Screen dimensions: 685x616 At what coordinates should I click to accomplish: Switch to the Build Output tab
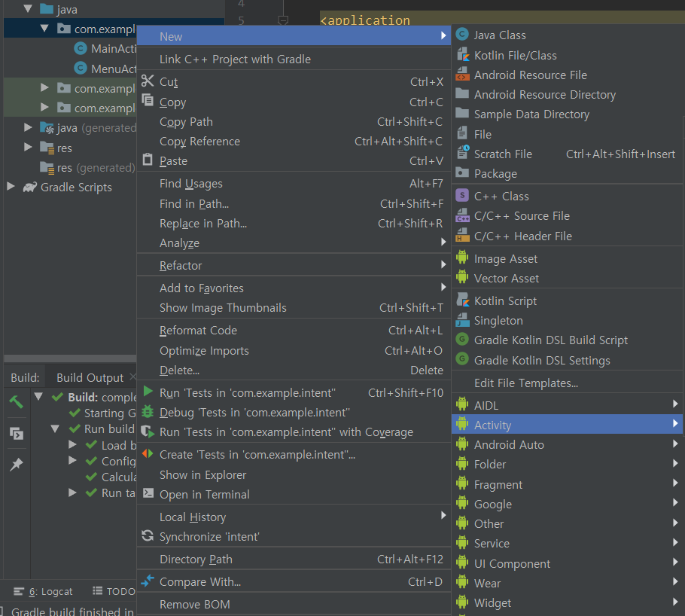coord(90,377)
